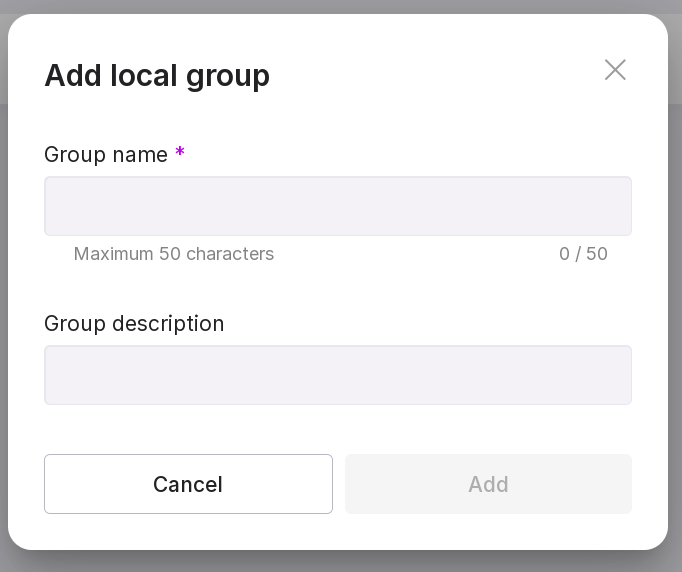Viewport: 682px width, 572px height.
Task: Click the "Maximum 50 characters" hint
Action: (174, 254)
